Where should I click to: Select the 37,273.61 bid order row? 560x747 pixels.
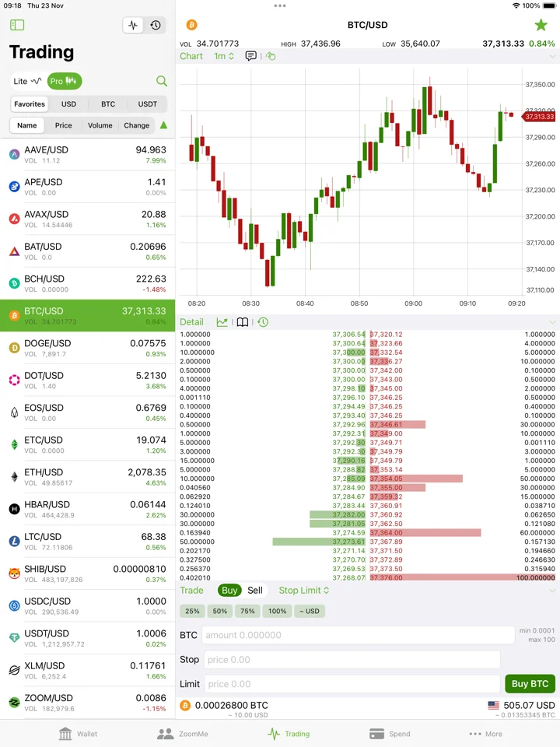click(x=272, y=542)
